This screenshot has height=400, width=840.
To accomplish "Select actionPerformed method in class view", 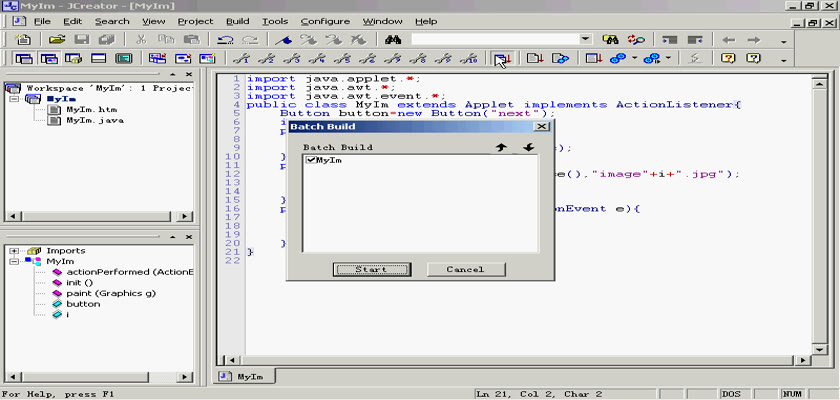I will click(130, 272).
